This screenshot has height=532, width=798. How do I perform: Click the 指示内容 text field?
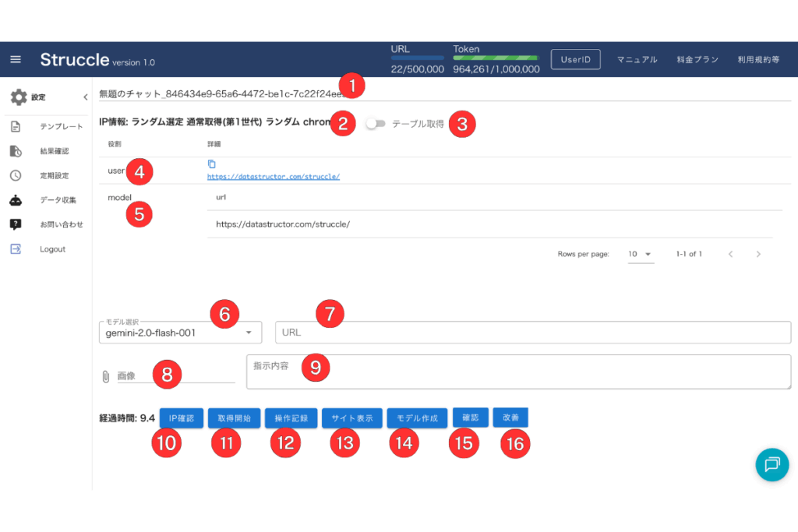click(518, 372)
